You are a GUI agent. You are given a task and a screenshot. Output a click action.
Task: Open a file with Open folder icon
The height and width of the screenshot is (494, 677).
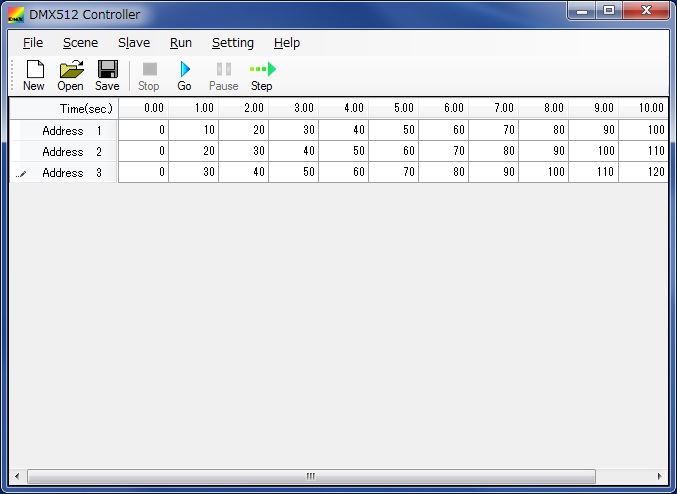pos(70,76)
